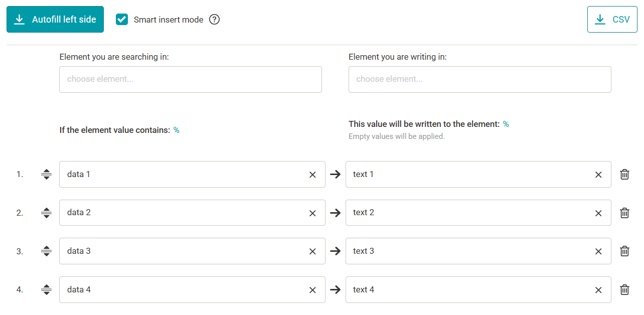Open Smart insert mode help question mark
Image resolution: width=644 pixels, height=315 pixels.
(x=215, y=20)
